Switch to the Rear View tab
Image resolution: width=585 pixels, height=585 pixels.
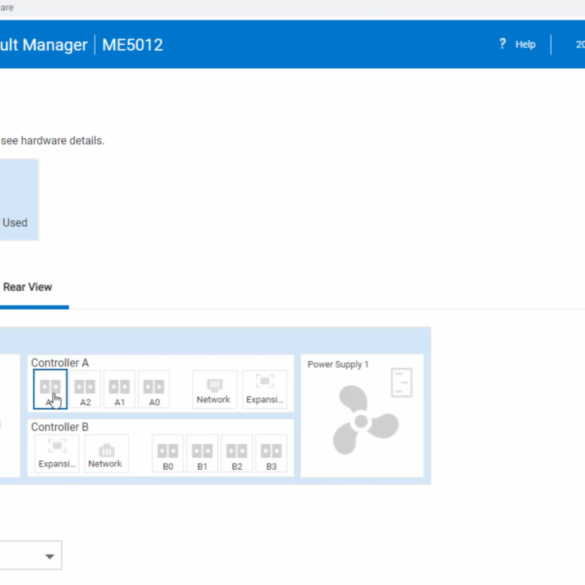[x=28, y=287]
